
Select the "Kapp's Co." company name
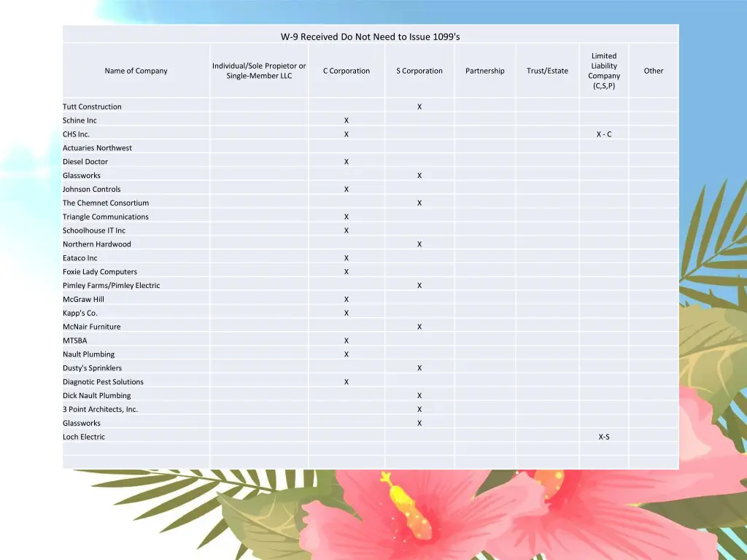click(80, 314)
